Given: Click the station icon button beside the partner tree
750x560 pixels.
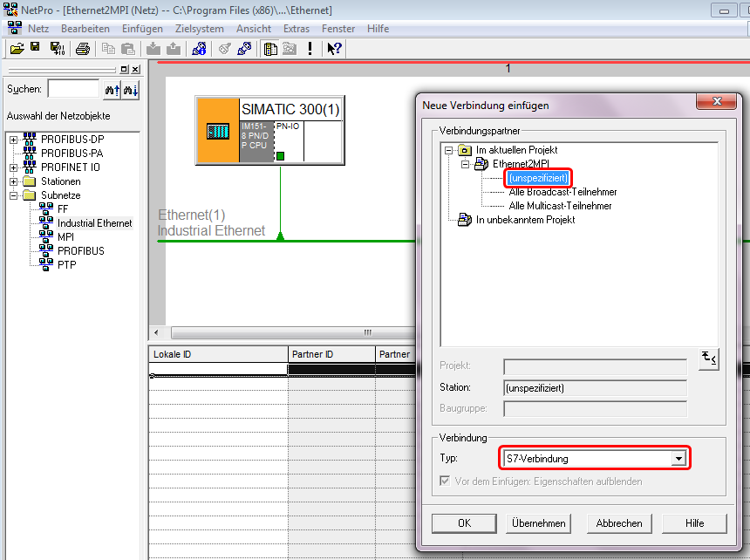Looking at the screenshot, I should [709, 359].
